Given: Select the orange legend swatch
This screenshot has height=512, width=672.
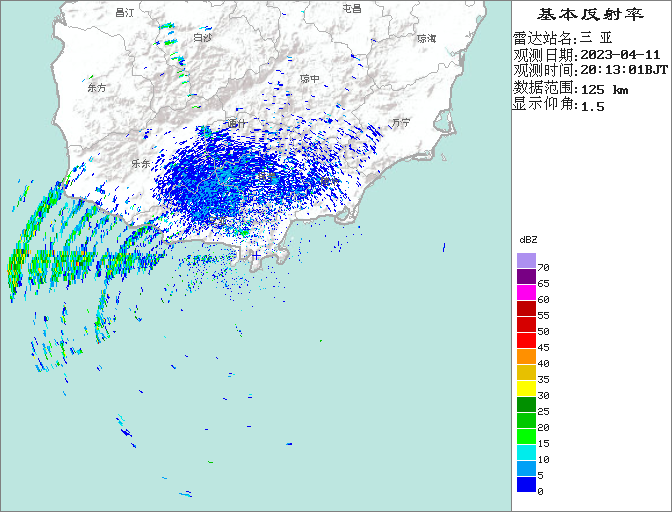Looking at the screenshot, I should point(526,356).
